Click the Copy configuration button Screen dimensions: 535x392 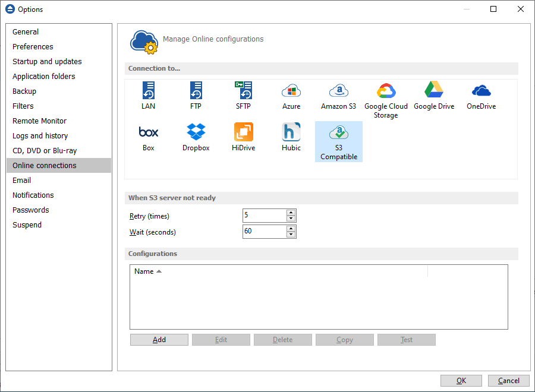(x=345, y=340)
